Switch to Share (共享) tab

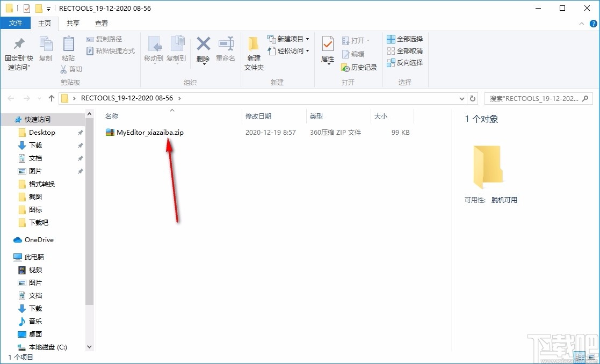tap(73, 23)
